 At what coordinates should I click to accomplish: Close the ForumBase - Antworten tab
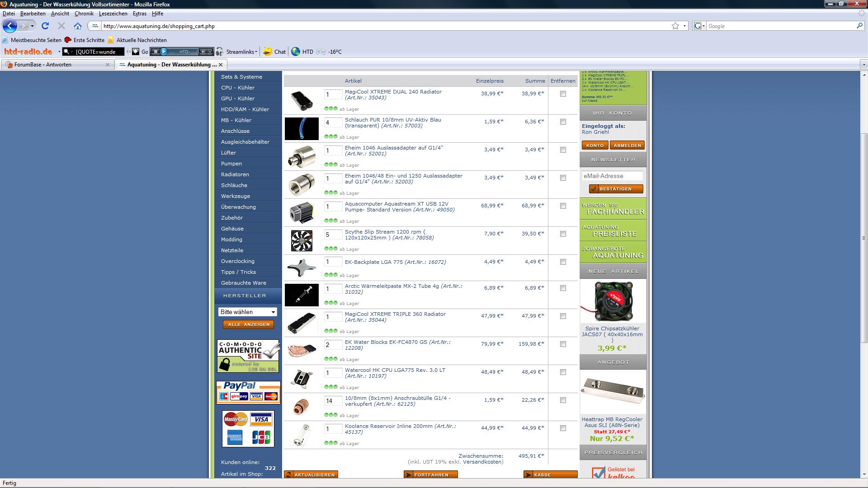pyautogui.click(x=107, y=65)
